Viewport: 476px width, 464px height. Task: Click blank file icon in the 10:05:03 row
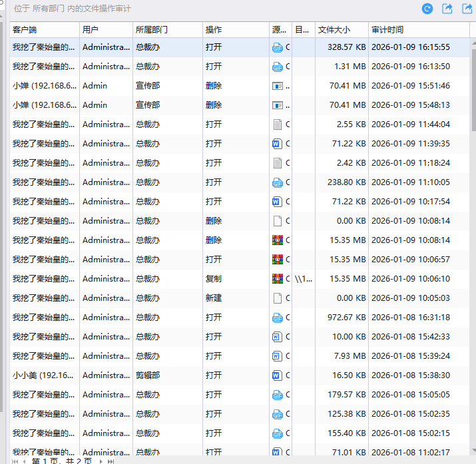[x=278, y=298]
